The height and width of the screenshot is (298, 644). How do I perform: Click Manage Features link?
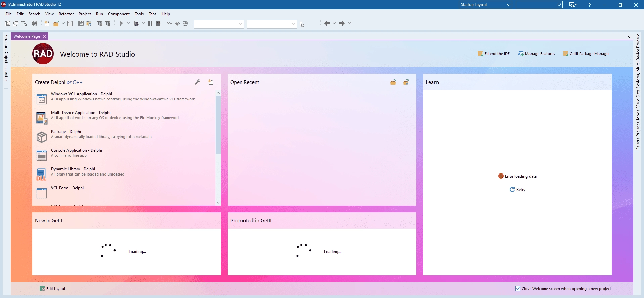(537, 54)
